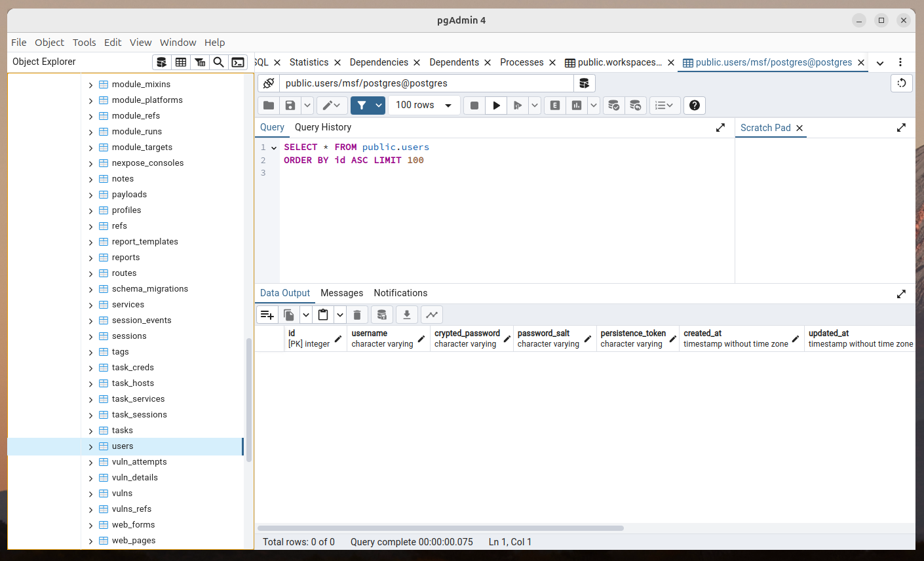Click the Rollback transaction icon
Viewport: 924px width, 561px height.
click(x=636, y=106)
